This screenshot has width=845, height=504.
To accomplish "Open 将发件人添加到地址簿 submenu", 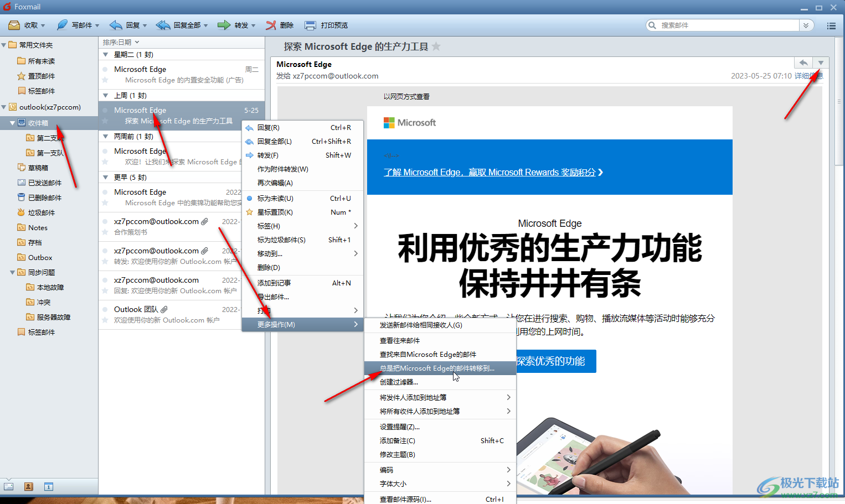I will [440, 397].
